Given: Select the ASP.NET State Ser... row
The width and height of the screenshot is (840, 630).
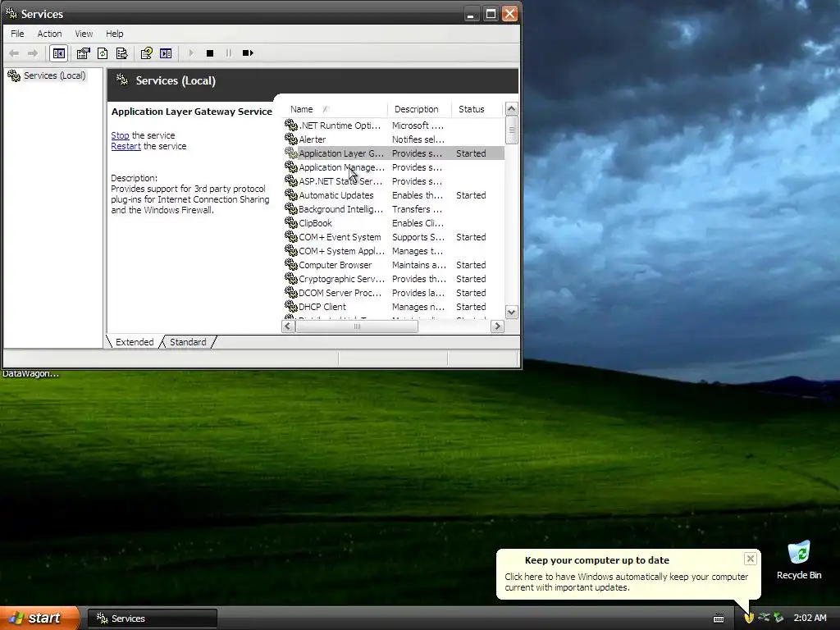Looking at the screenshot, I should coord(394,181).
